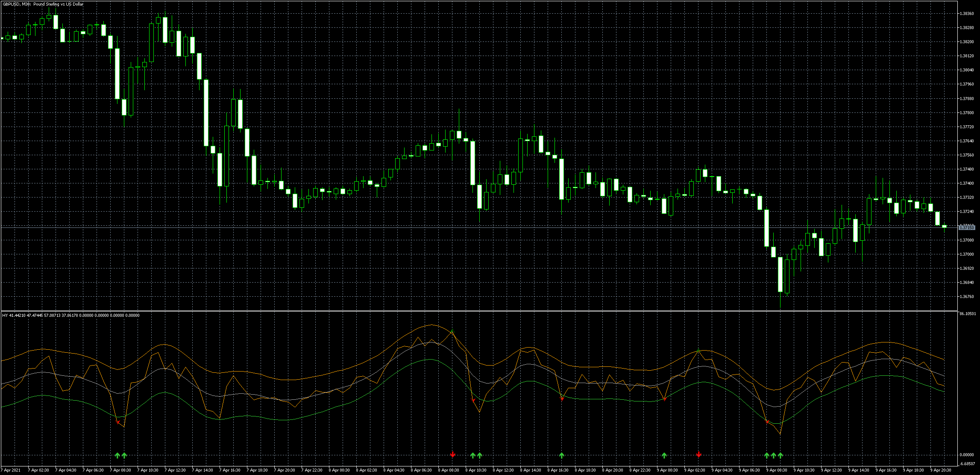Viewport: 980px width, 475px height.
Task: Click the 8 Apr 00:30 time label
Action: coord(339,470)
